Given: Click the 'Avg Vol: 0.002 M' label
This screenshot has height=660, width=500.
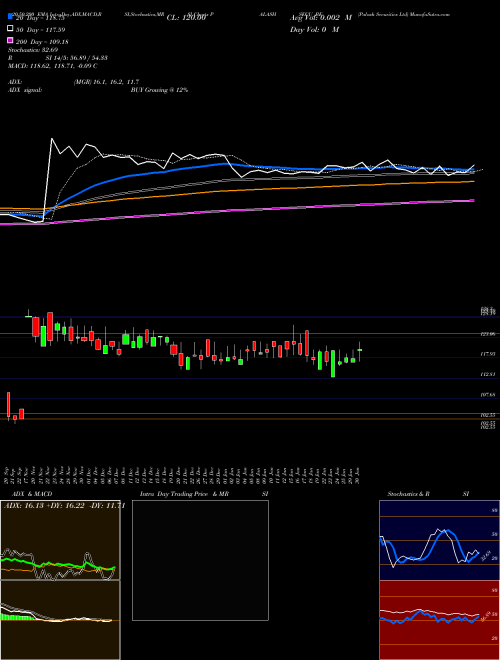Looking at the screenshot, I should point(321,18).
